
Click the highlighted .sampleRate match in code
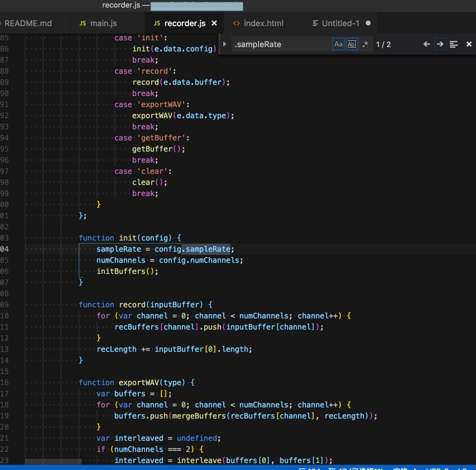pos(206,249)
